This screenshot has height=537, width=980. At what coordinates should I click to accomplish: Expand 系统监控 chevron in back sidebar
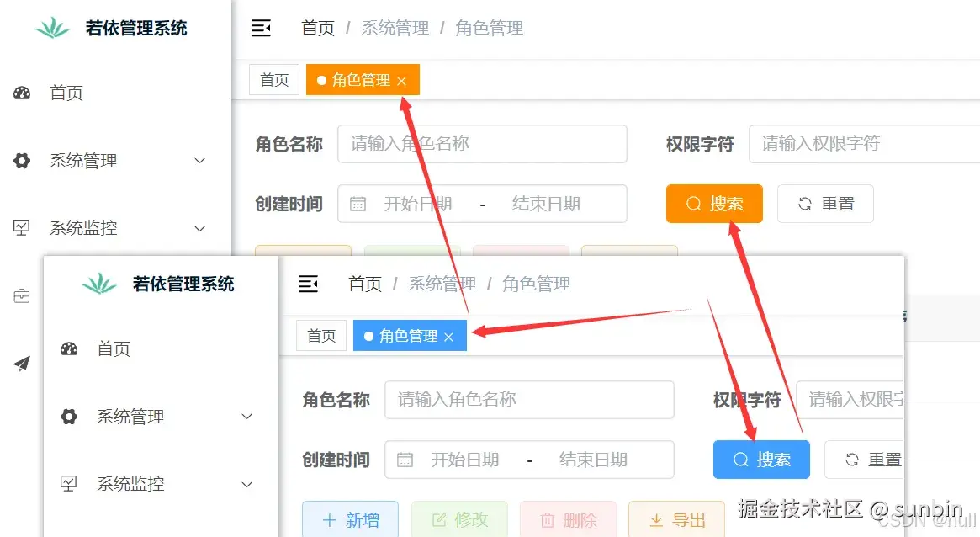click(x=200, y=228)
